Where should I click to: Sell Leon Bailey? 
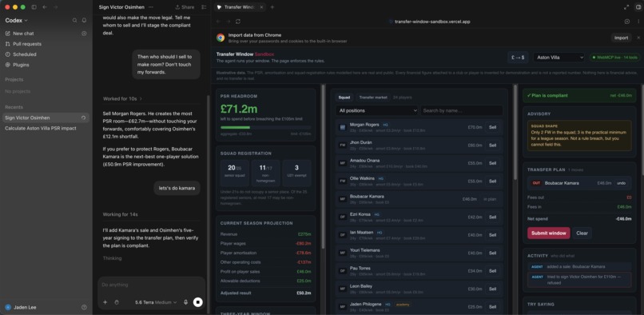492,289
